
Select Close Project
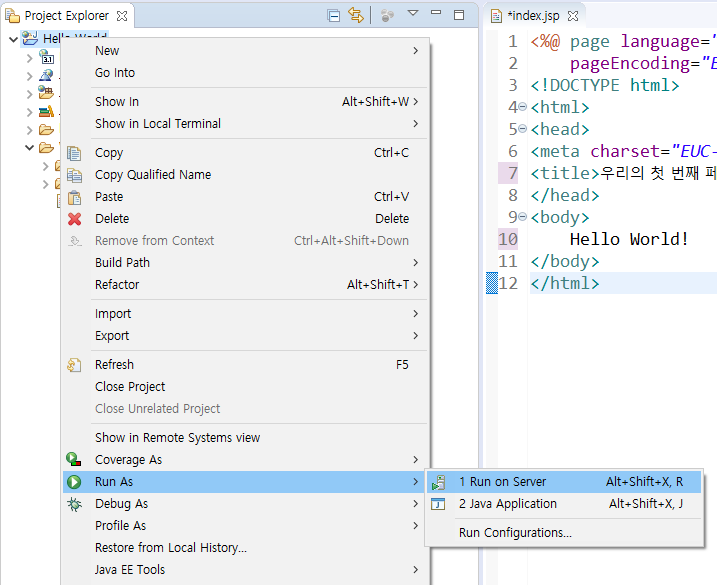point(245,386)
